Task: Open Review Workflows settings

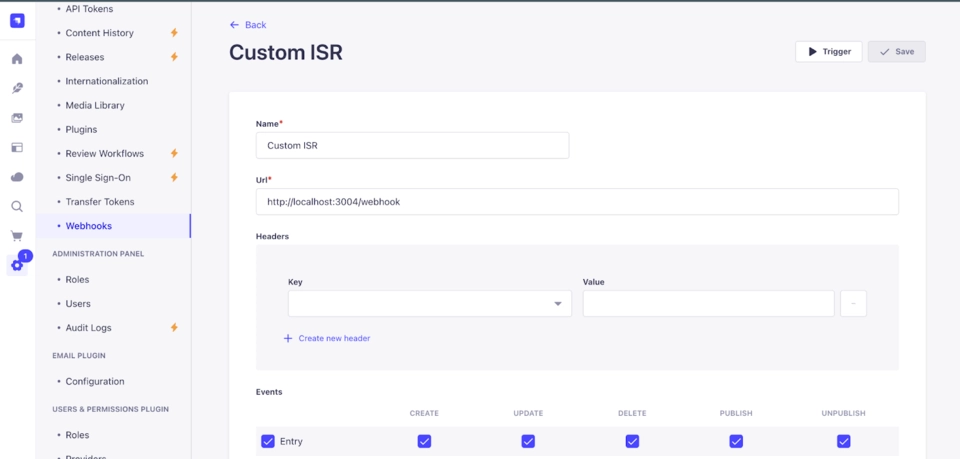Action: [x=105, y=154]
